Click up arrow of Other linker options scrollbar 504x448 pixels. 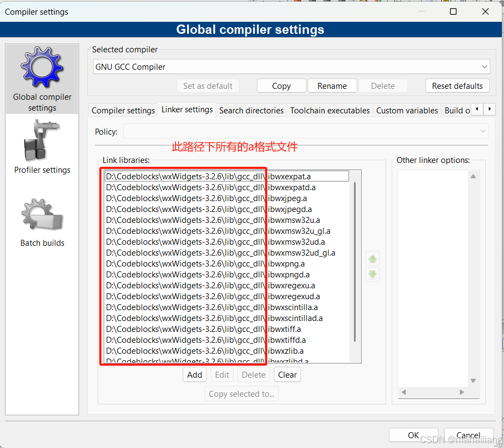coord(473,176)
